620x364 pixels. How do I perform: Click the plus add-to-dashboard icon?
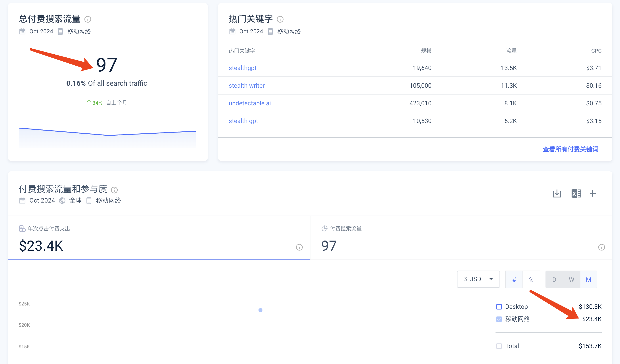[593, 194]
